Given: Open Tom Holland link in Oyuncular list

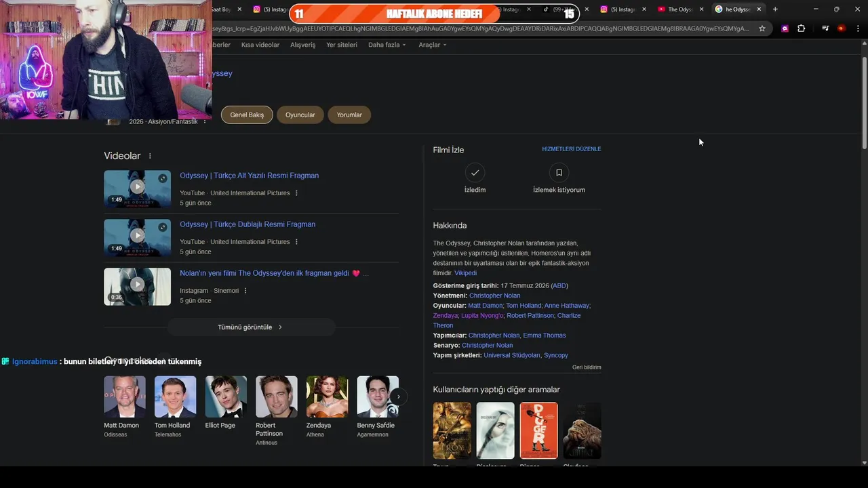Looking at the screenshot, I should click(524, 306).
